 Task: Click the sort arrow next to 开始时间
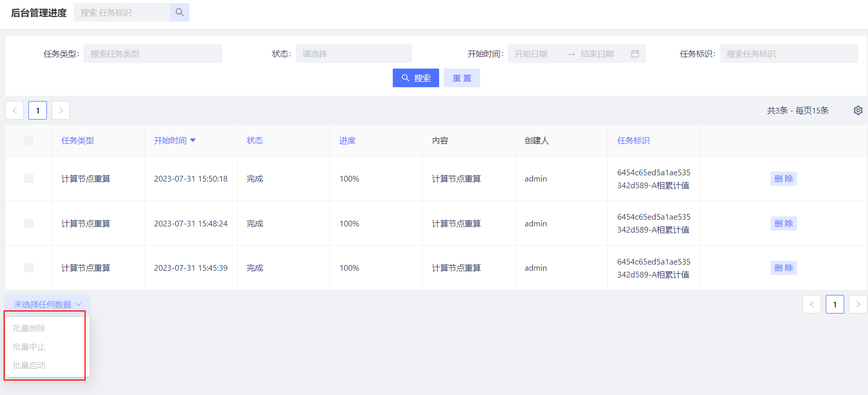tap(193, 140)
